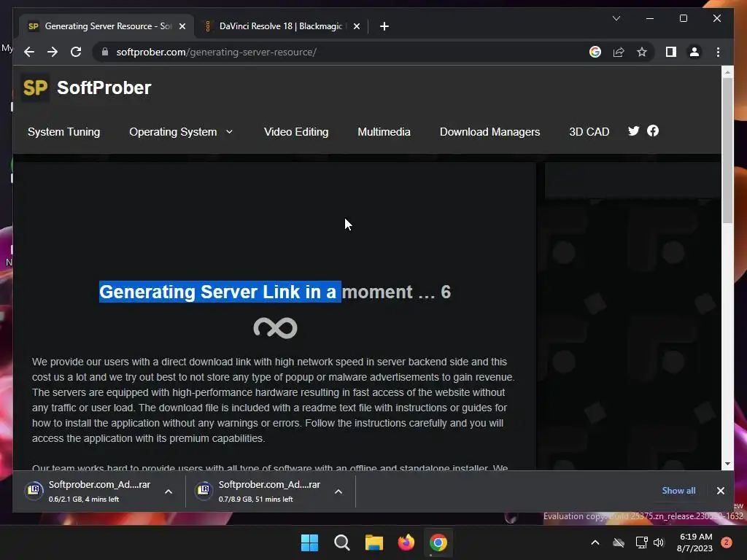Open Chrome three-dot menu
Viewport: 747px width, 560px height.
[x=718, y=52]
